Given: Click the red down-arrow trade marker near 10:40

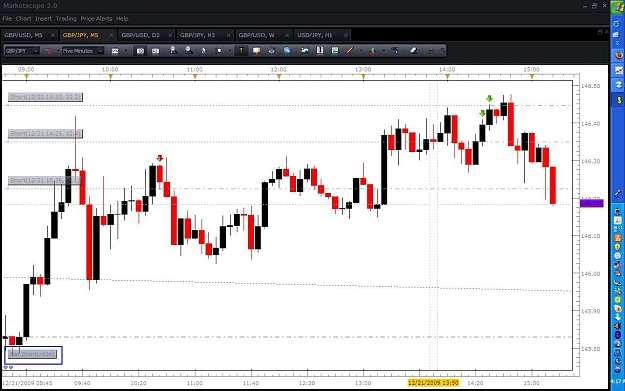Looking at the screenshot, I should 160,158.
